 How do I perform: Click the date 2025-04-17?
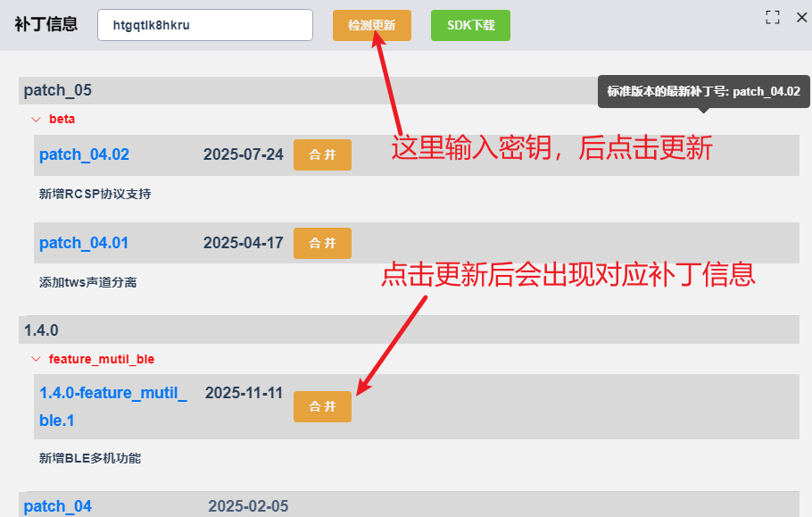coord(244,243)
